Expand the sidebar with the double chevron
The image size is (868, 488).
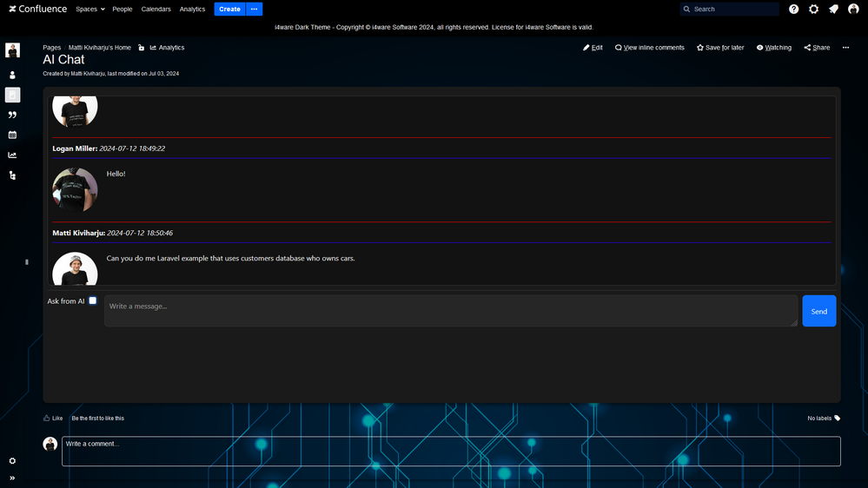12,478
